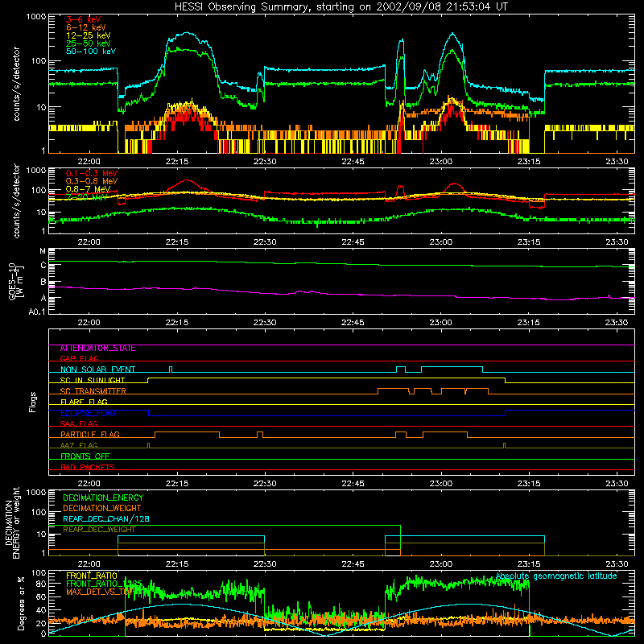This screenshot has width=644, height=644.
Task: Click the cyan 50-100 keV legend label
Action: pyautogui.click(x=91, y=52)
